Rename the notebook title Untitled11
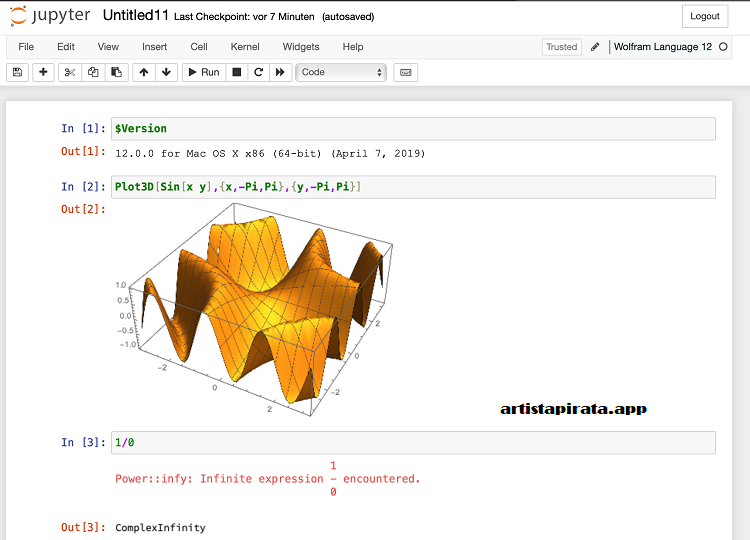 136,15
